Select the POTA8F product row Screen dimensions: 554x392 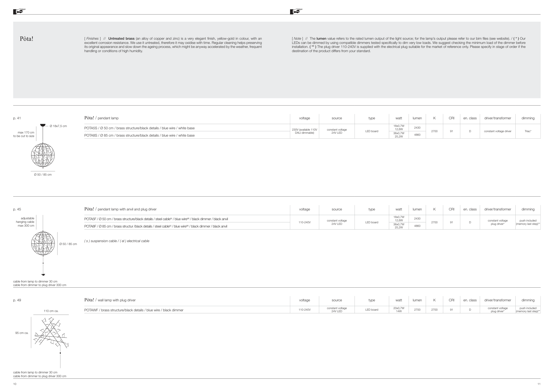click(x=156, y=226)
